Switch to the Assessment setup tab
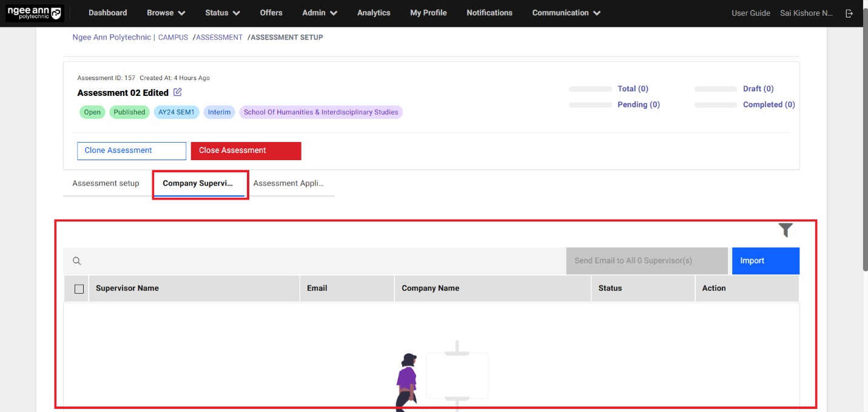The width and height of the screenshot is (868, 412). tap(106, 183)
